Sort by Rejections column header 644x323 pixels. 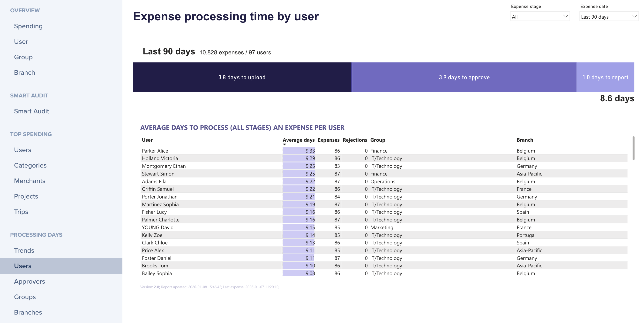(354, 140)
